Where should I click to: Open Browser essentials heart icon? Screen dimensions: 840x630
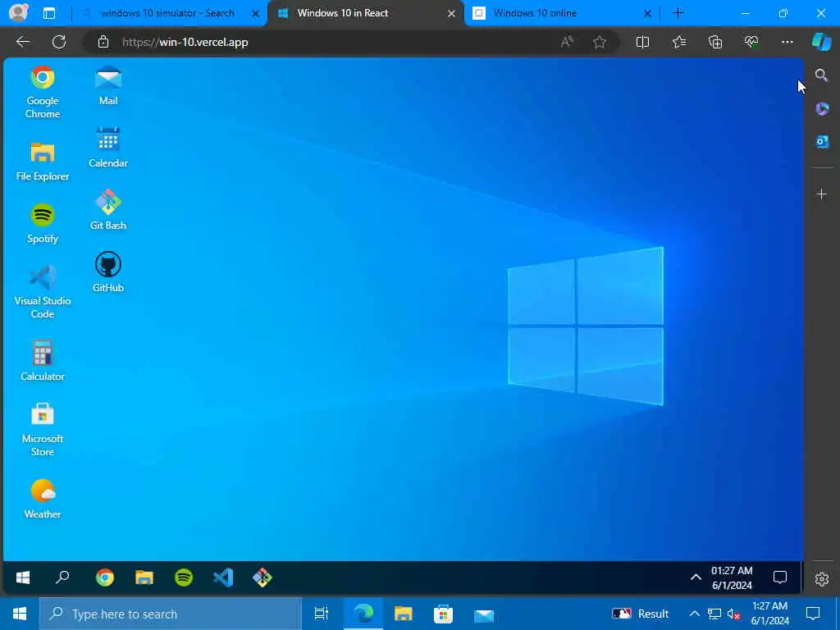click(x=751, y=42)
